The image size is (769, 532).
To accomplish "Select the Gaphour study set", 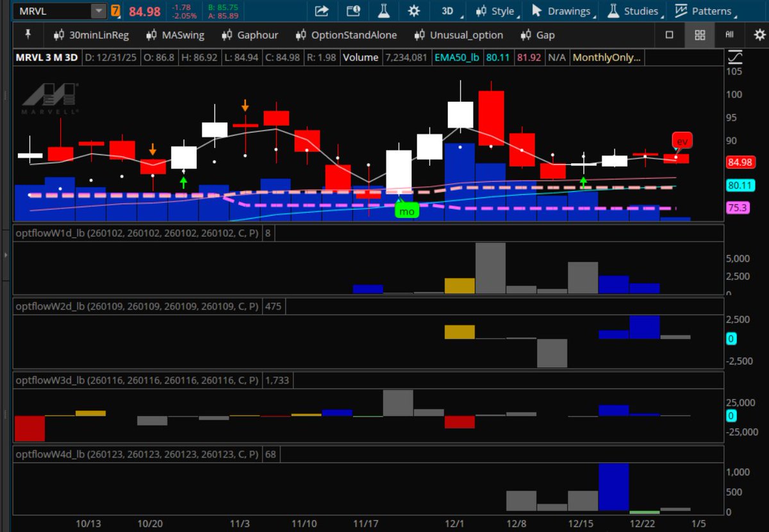I will (x=251, y=35).
